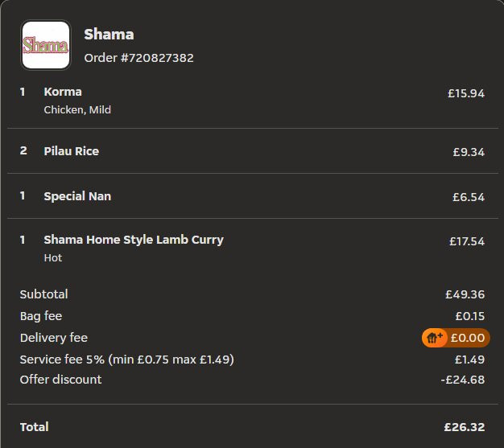This screenshot has width=504, height=448.
Task: Click the delivery plus icon badge
Action: (x=435, y=338)
